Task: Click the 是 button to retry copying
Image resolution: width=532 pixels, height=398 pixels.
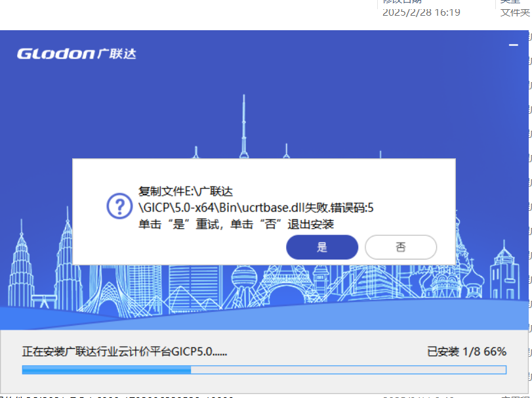Action: 322,247
